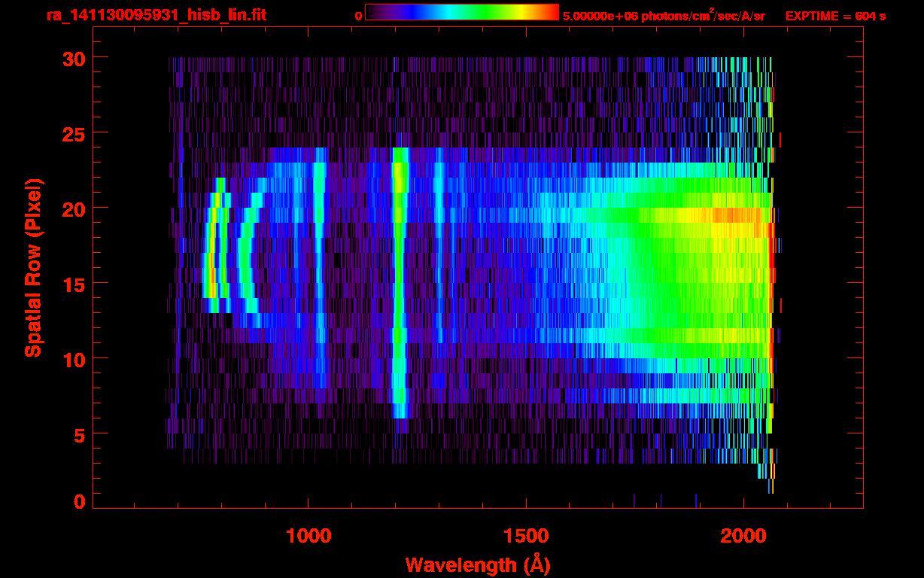Click the rainbow color scale bar

point(462,13)
